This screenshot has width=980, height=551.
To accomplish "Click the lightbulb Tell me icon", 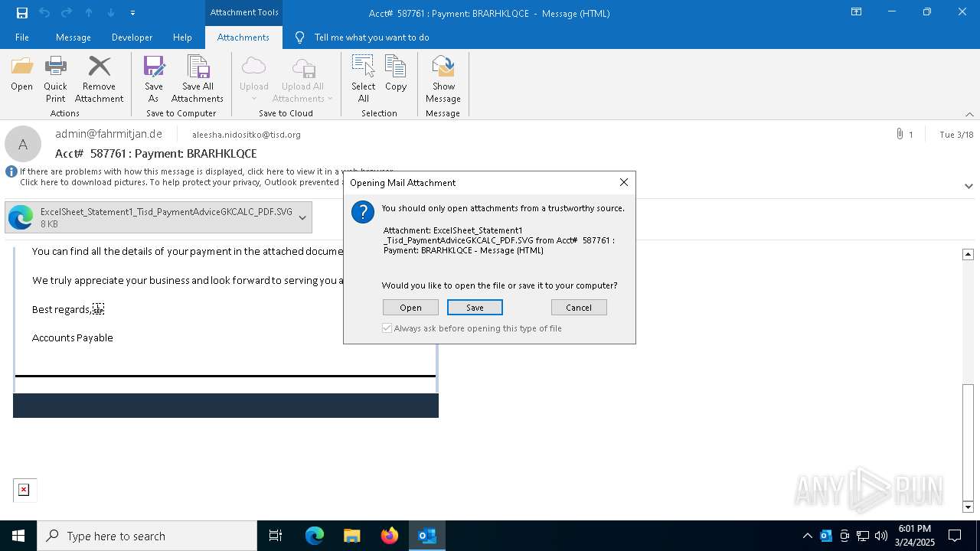I will click(x=299, y=37).
